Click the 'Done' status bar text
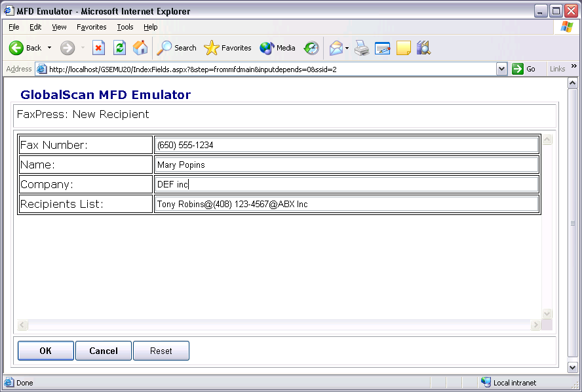 pyautogui.click(x=24, y=383)
